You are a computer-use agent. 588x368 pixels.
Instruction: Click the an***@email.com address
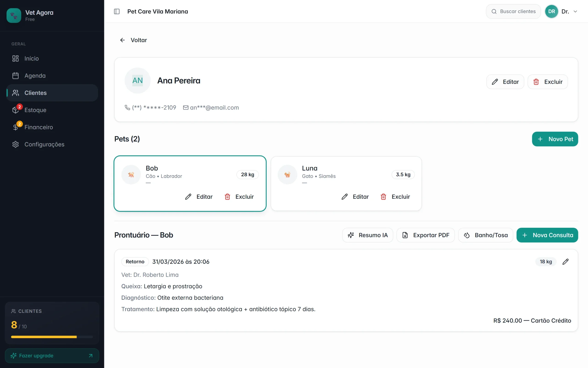[x=214, y=107]
